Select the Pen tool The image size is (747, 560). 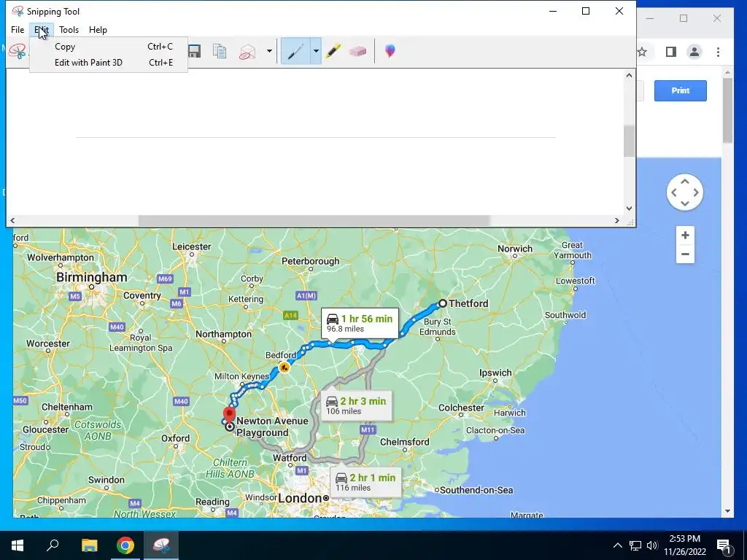(x=295, y=51)
